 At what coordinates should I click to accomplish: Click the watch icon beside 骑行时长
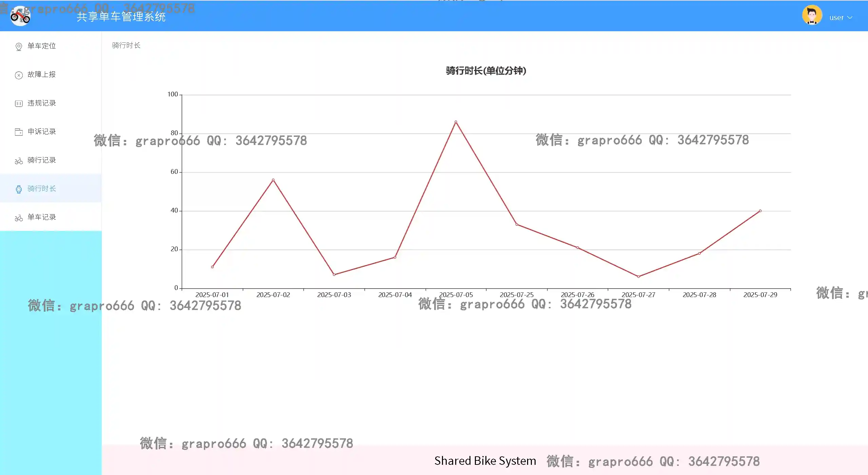(19, 189)
